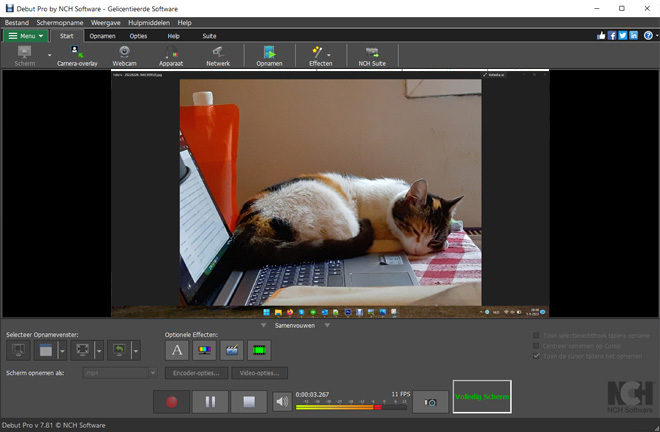This screenshot has height=432, width=660.
Task: Open the Help menu in menu bar
Action: 184,23
